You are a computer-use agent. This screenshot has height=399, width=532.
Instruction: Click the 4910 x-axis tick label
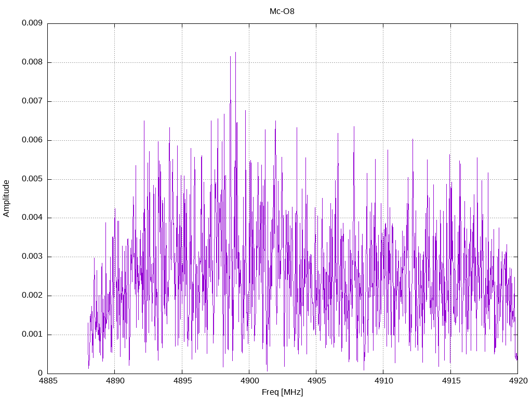[384, 381]
